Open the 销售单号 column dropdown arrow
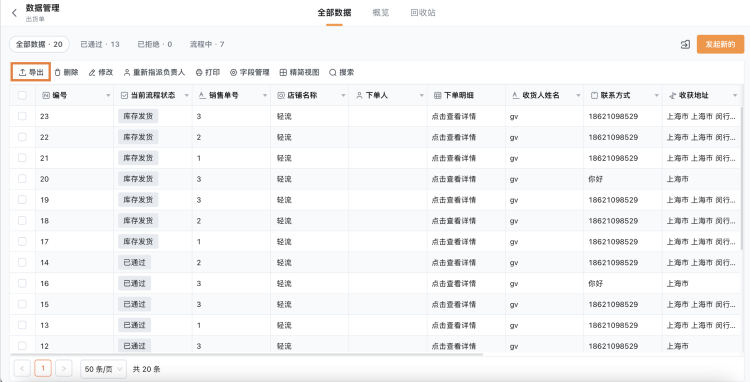The image size is (750, 382). click(265, 96)
